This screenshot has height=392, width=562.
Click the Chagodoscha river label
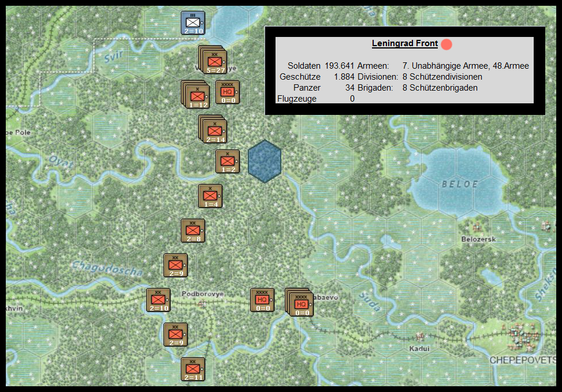(x=107, y=268)
